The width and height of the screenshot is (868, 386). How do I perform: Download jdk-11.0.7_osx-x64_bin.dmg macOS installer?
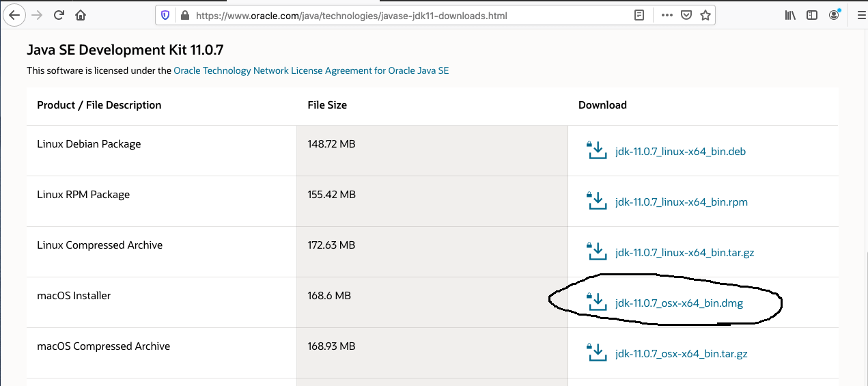[679, 303]
